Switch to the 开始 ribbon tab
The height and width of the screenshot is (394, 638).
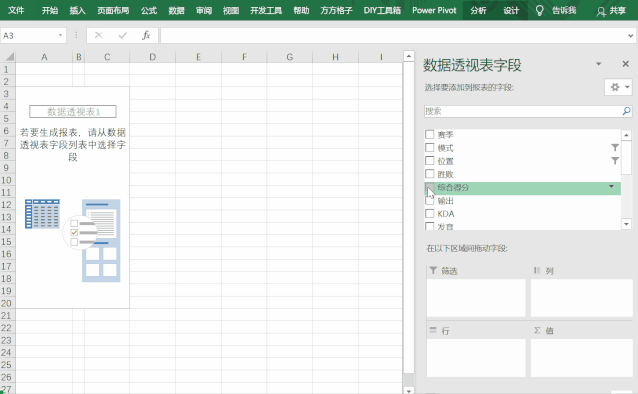click(50, 10)
